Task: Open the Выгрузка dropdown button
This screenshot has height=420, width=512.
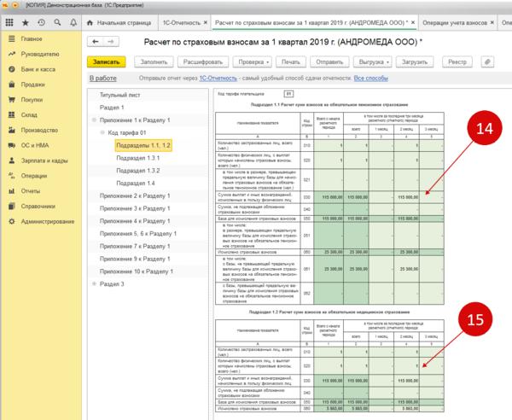Action: point(372,61)
